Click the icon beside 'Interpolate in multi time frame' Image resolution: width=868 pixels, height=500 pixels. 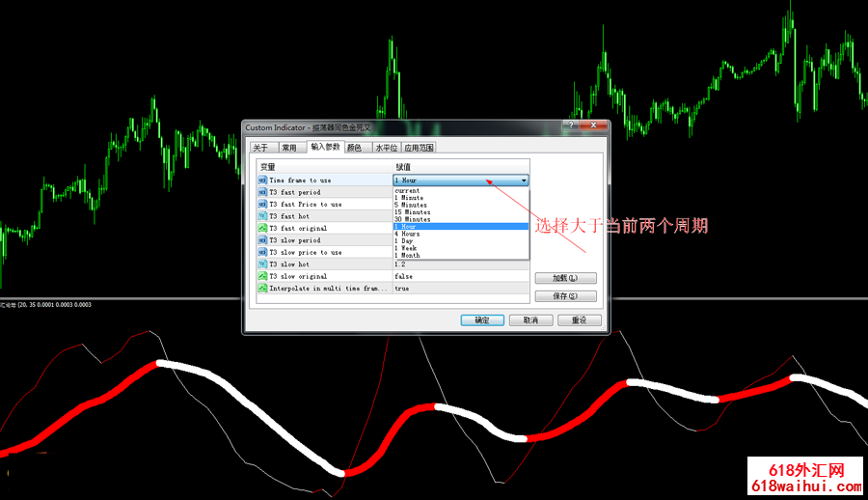[x=262, y=289]
